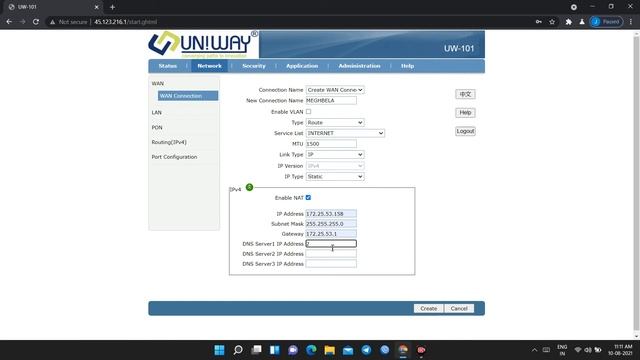The width and height of the screenshot is (640, 360).
Task: Switch to the Status tab
Action: pyautogui.click(x=168, y=66)
